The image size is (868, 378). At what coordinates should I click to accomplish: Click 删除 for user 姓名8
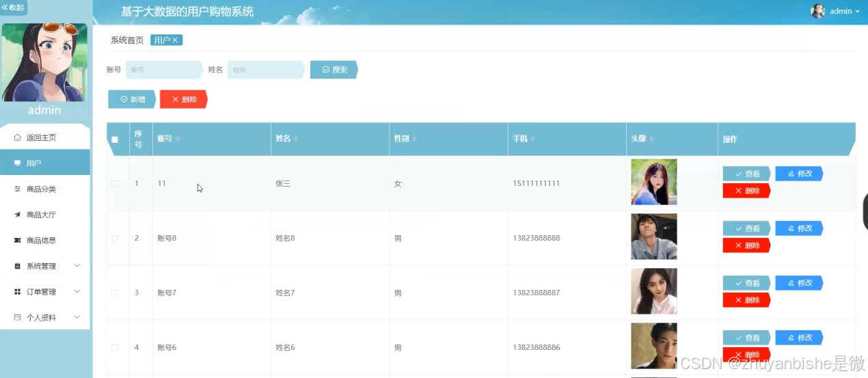pyautogui.click(x=746, y=245)
